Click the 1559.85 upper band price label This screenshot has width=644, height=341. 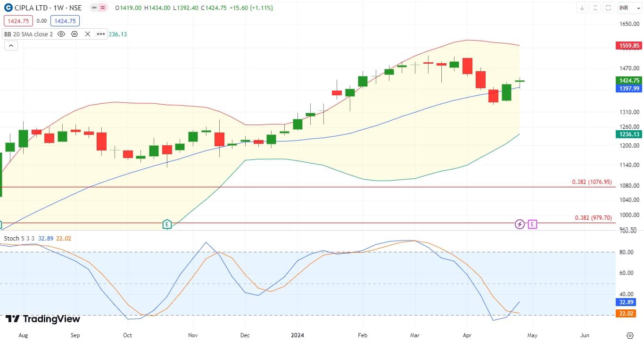629,46
